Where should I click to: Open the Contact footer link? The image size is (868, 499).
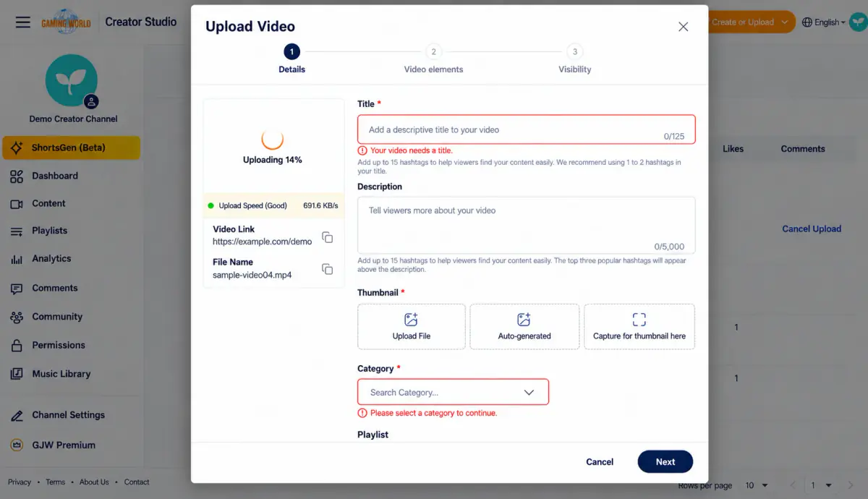pyautogui.click(x=137, y=482)
